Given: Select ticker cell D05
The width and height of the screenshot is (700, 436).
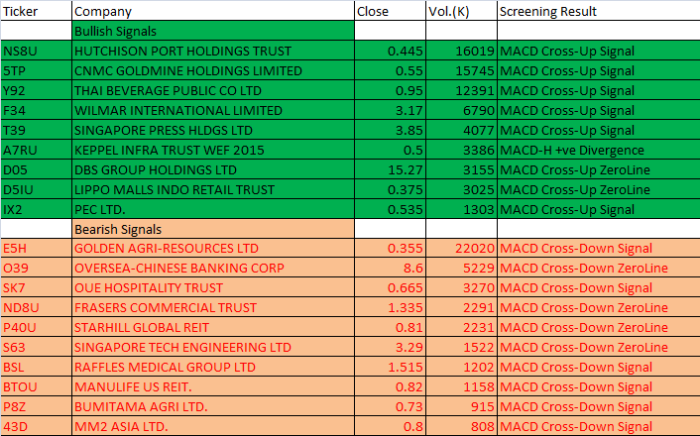Looking at the screenshot, I should pos(36,170).
